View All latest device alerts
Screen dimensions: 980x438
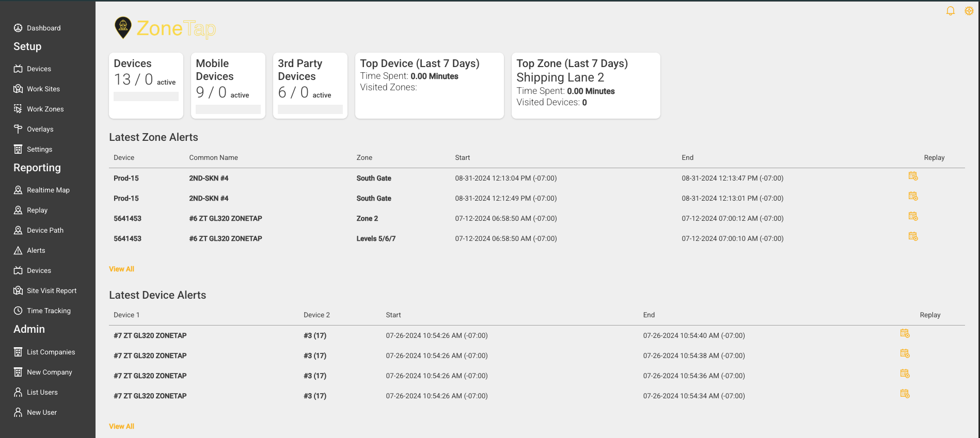[x=121, y=426]
